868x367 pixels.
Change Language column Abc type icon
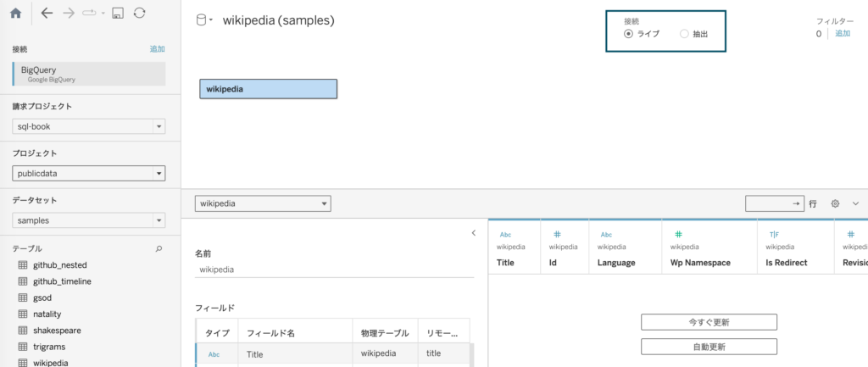click(607, 235)
